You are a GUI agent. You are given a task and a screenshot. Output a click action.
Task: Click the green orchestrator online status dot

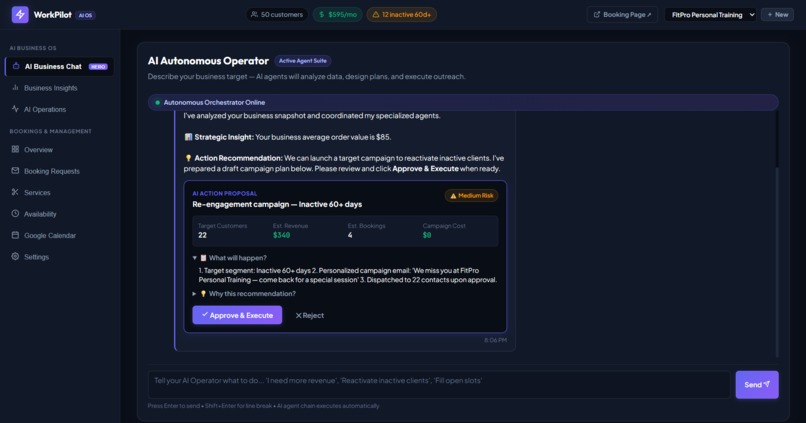(158, 102)
